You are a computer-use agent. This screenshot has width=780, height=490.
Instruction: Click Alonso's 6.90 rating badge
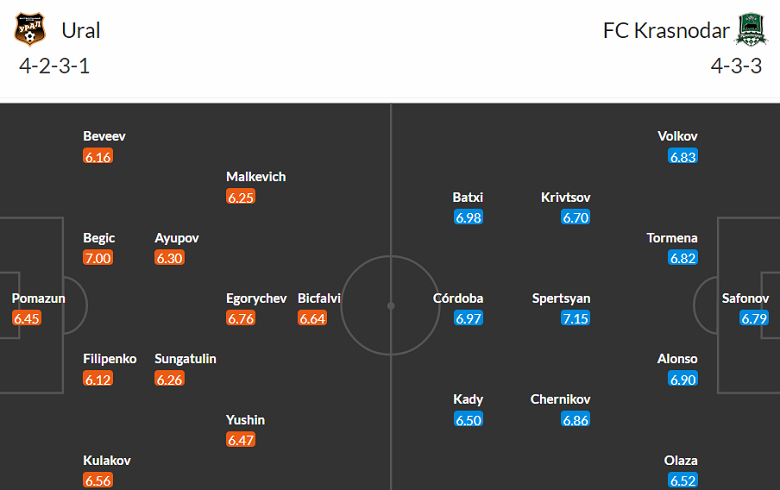point(683,380)
